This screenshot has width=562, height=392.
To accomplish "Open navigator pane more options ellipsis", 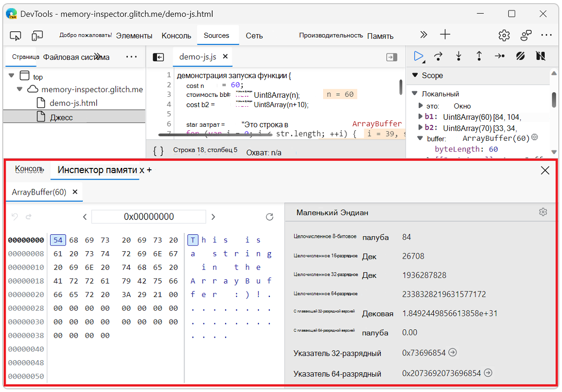I will [x=132, y=57].
